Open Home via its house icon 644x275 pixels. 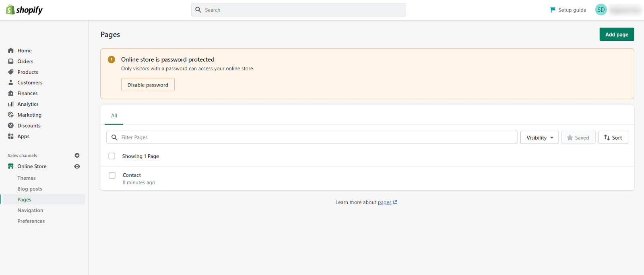pyautogui.click(x=11, y=51)
